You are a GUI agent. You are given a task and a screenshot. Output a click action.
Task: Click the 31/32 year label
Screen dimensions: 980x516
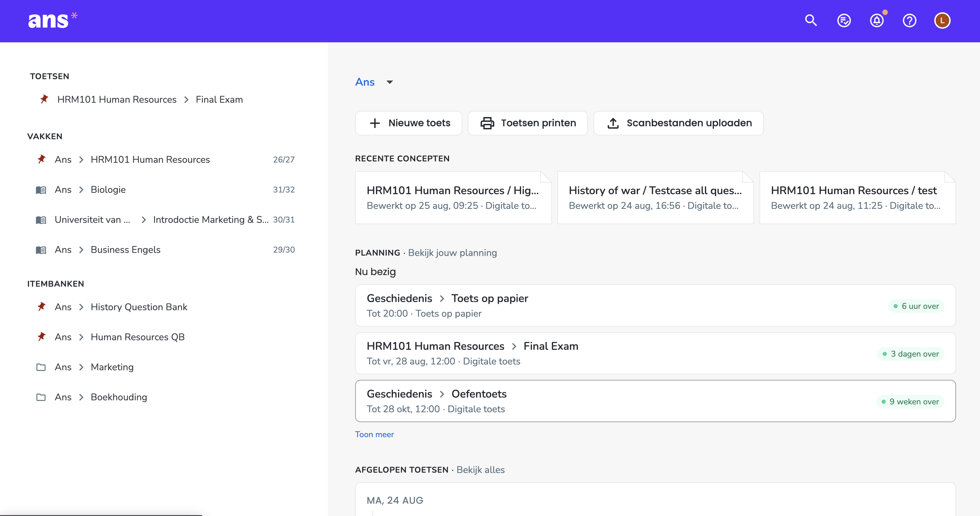point(284,190)
